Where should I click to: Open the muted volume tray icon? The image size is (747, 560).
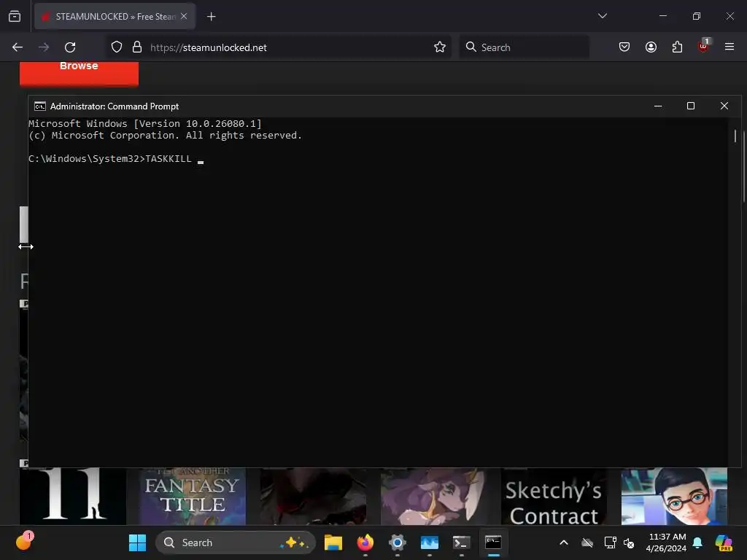pyautogui.click(x=629, y=542)
